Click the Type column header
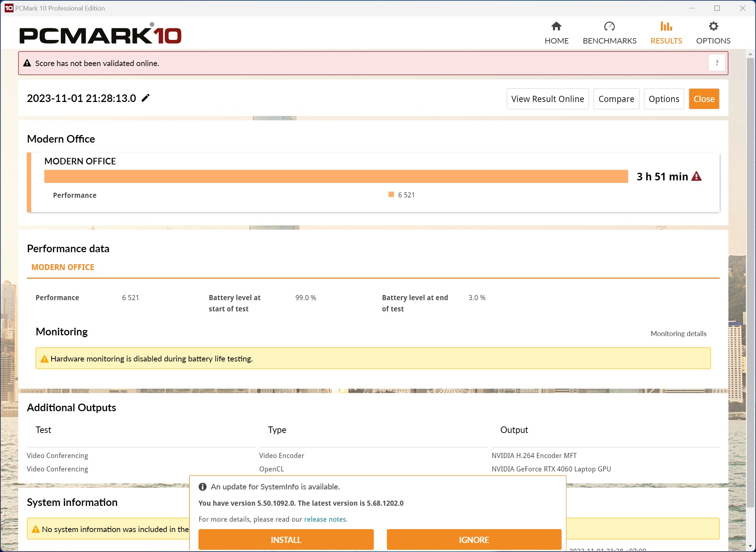Viewport: 756px width, 552px height. pos(277,430)
